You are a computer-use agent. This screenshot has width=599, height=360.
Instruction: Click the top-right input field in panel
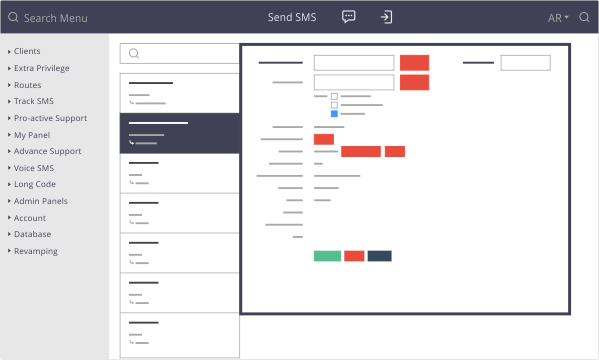coord(526,63)
